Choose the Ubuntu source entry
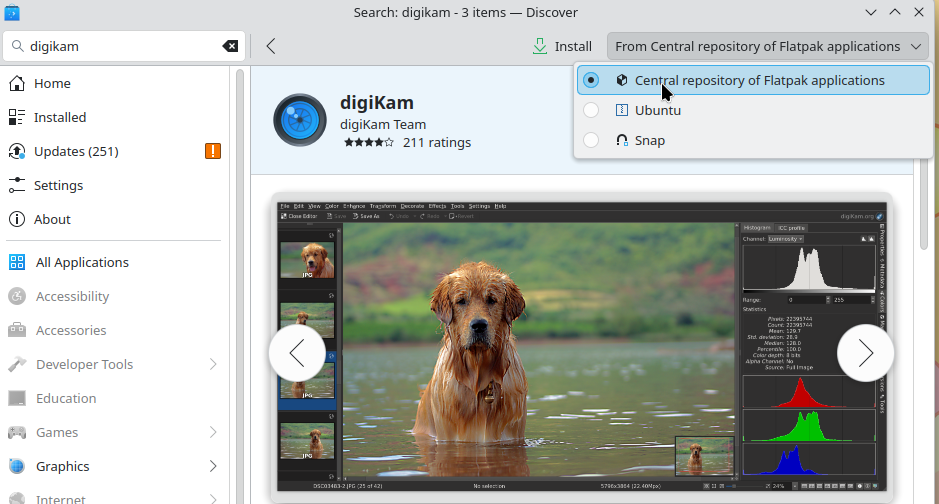 coord(753,110)
